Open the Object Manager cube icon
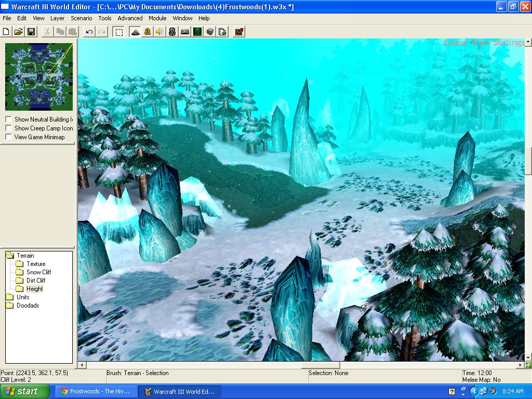 click(210, 32)
